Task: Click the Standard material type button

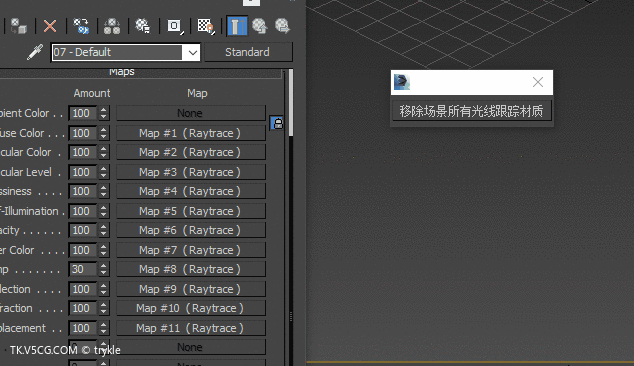Action: 248,52
